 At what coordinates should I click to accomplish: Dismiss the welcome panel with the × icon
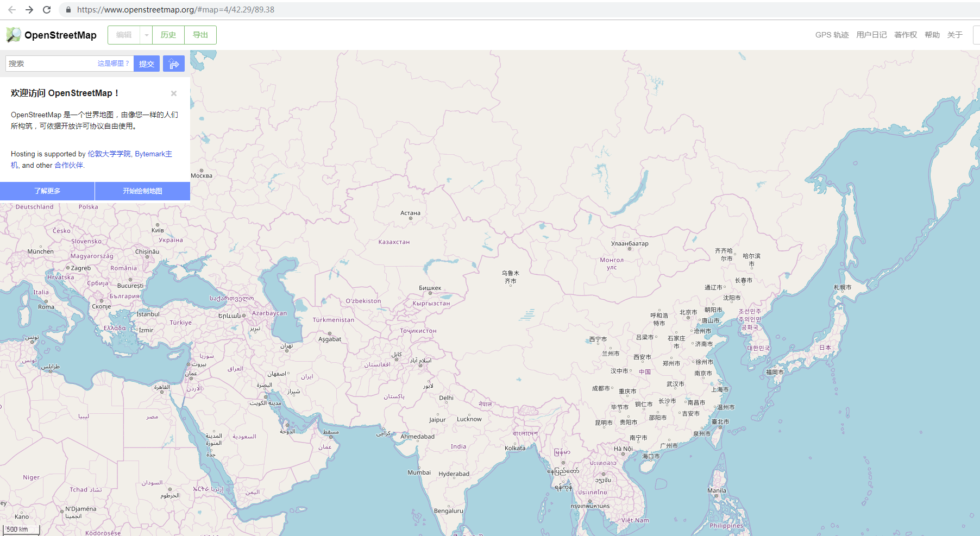pyautogui.click(x=174, y=93)
